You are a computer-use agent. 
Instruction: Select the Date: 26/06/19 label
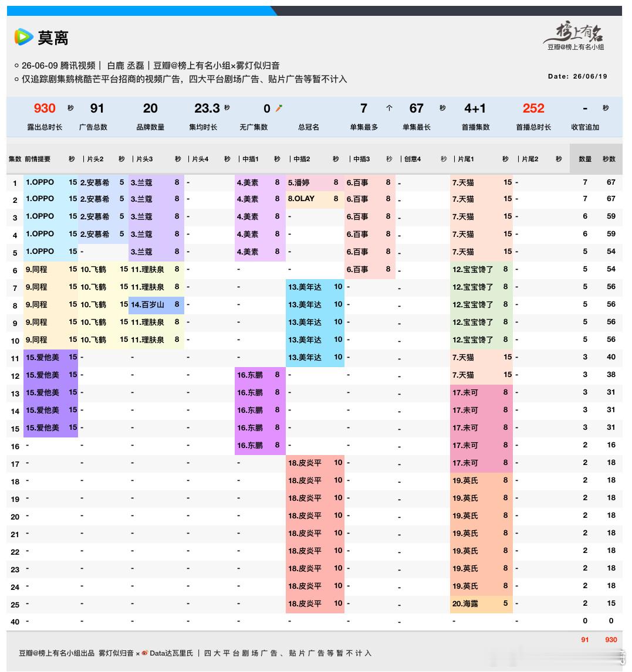pos(577,76)
